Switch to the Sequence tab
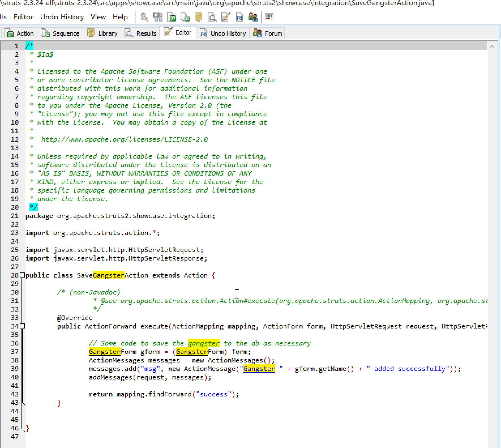Screen dimensions: 501x448 [x=60, y=33]
